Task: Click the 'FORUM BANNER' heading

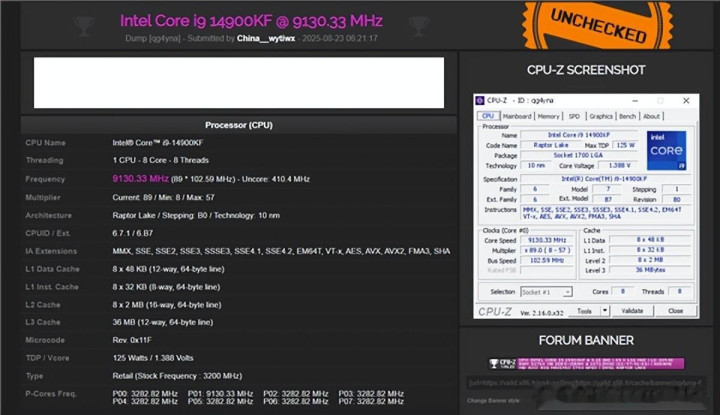Action: tap(586, 340)
